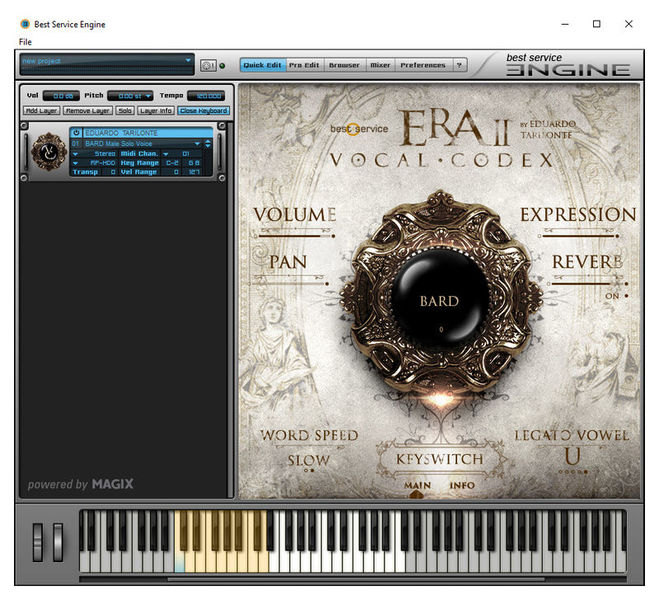Click the Add Layer button
The height and width of the screenshot is (600, 659).
[x=42, y=111]
